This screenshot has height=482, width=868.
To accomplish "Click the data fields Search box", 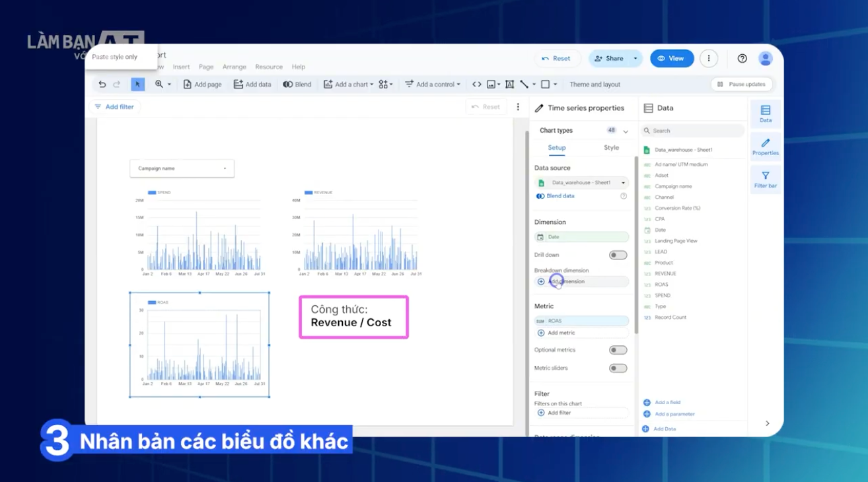I will (694, 131).
